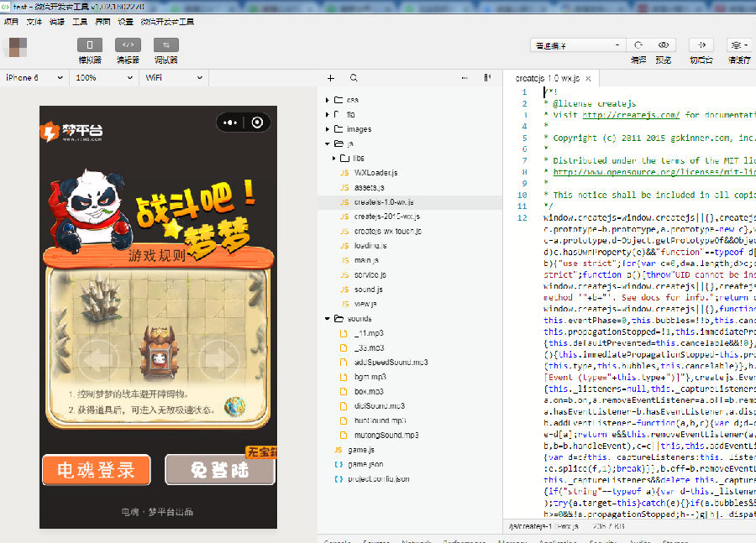Image resolution: width=756 pixels, height=543 pixels.
Task: Click the add new file plus icon
Action: pyautogui.click(x=331, y=78)
